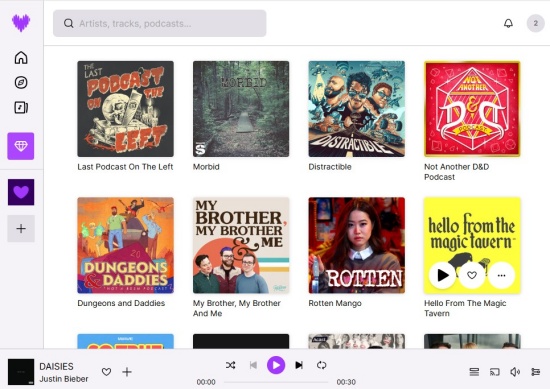Viewport: 550px width, 389px height.
Task: Skip to previous track
Action: [253, 365]
